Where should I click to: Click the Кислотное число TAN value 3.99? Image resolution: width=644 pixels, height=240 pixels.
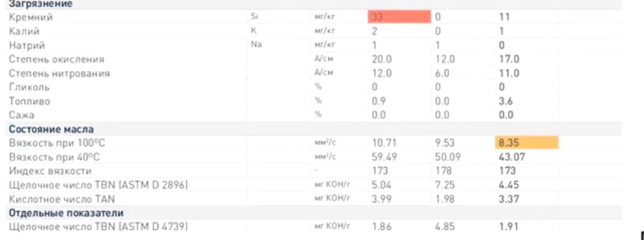click(x=381, y=199)
